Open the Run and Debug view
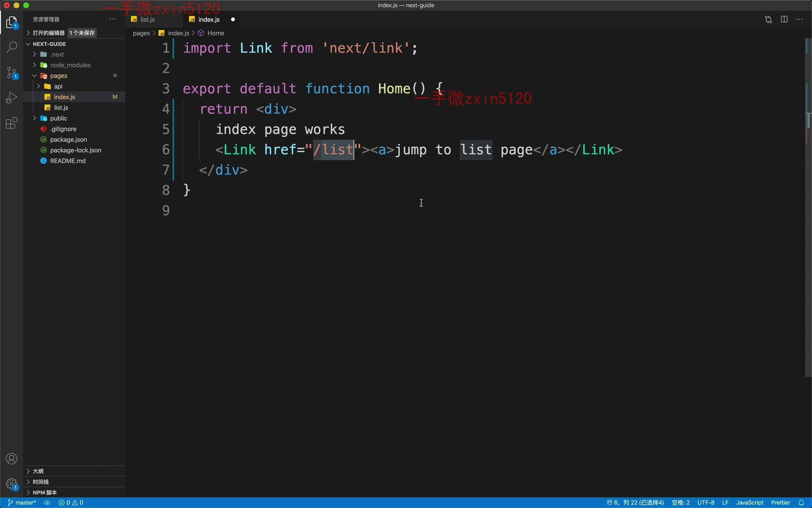This screenshot has width=812, height=508. pos(11,98)
